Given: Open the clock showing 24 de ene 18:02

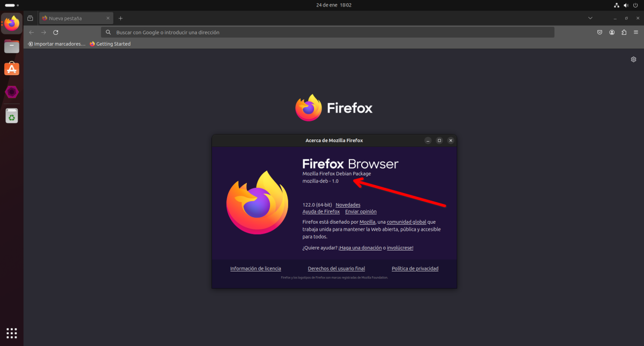Looking at the screenshot, I should click(334, 5).
